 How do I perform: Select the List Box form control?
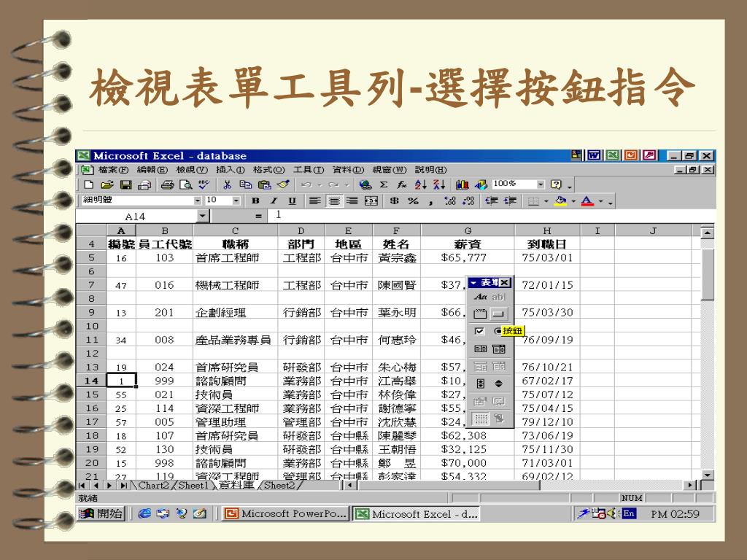(x=480, y=349)
